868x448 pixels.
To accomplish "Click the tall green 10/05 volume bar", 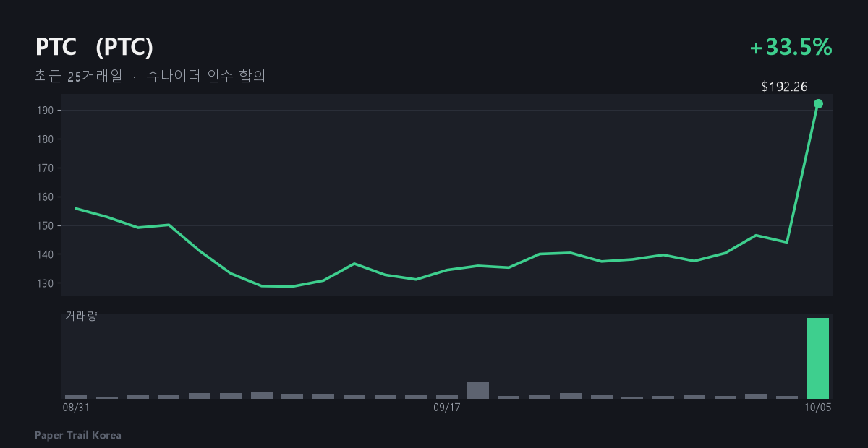I will pyautogui.click(x=818, y=358).
